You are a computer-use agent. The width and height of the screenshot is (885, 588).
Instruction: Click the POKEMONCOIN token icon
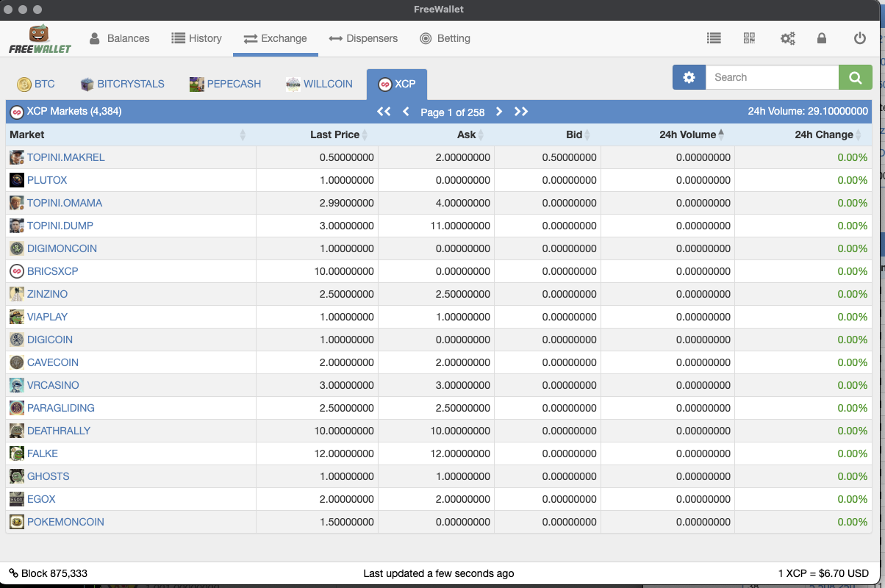17,522
